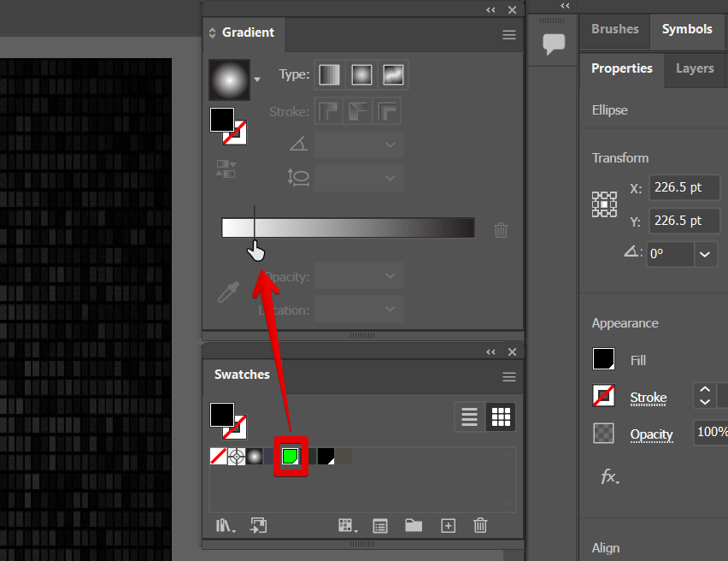Open the Comments panel speech bubble

pyautogui.click(x=554, y=44)
